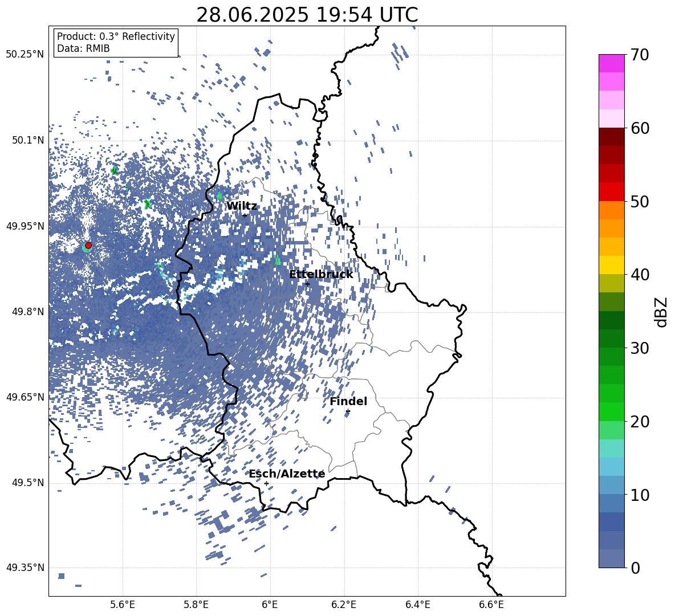Click the Findel location label
Image resolution: width=675 pixels, height=616 pixels.
348,401
